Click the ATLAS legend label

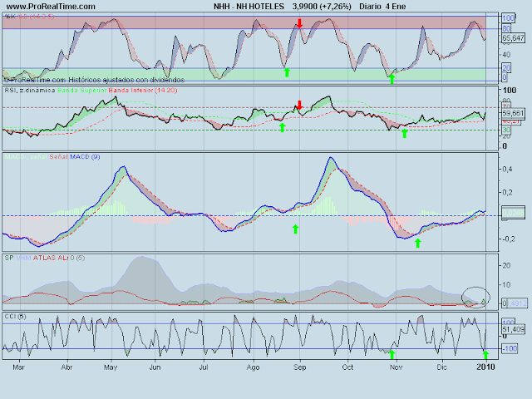pyautogui.click(x=44, y=258)
